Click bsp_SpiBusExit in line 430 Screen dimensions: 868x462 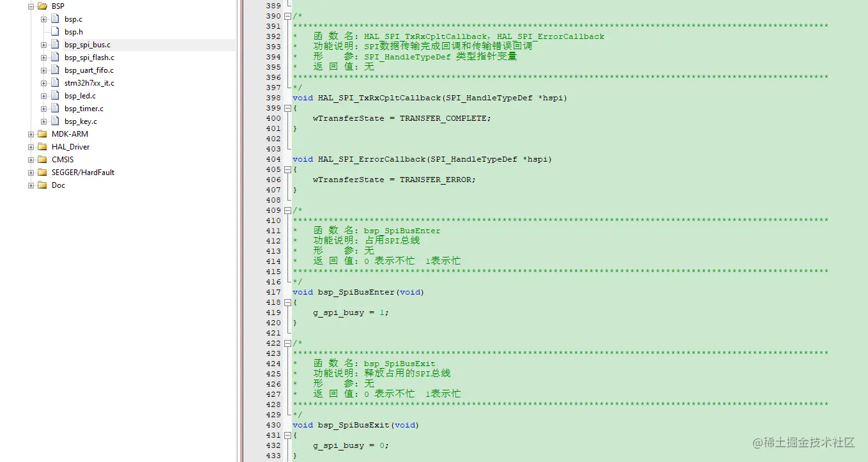click(354, 425)
